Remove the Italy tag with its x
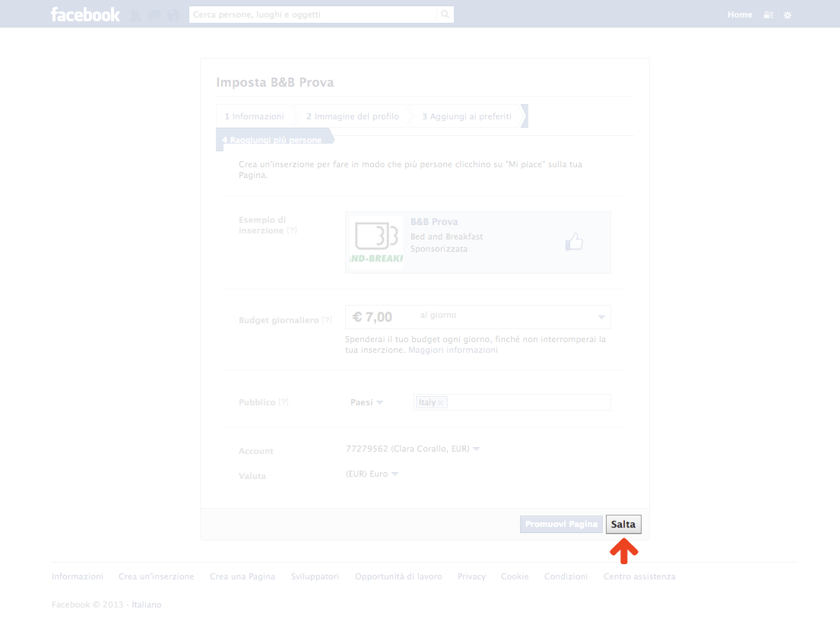840x625 pixels. 441,402
